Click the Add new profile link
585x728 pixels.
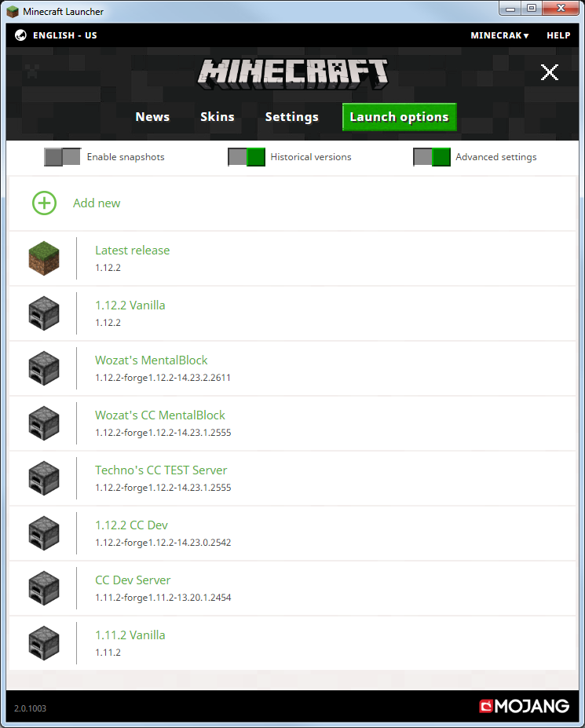[97, 203]
